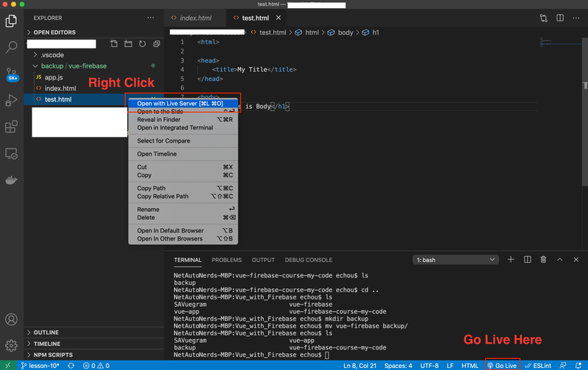Image resolution: width=588 pixels, height=370 pixels.
Task: Click Go Live in status bar
Action: [x=502, y=365]
